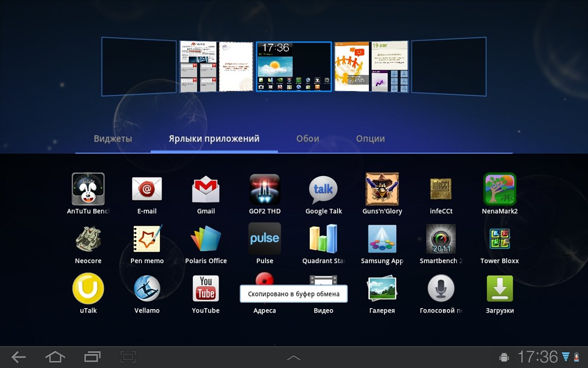Tap the Polaris Office icon
588x368 pixels.
[206, 239]
